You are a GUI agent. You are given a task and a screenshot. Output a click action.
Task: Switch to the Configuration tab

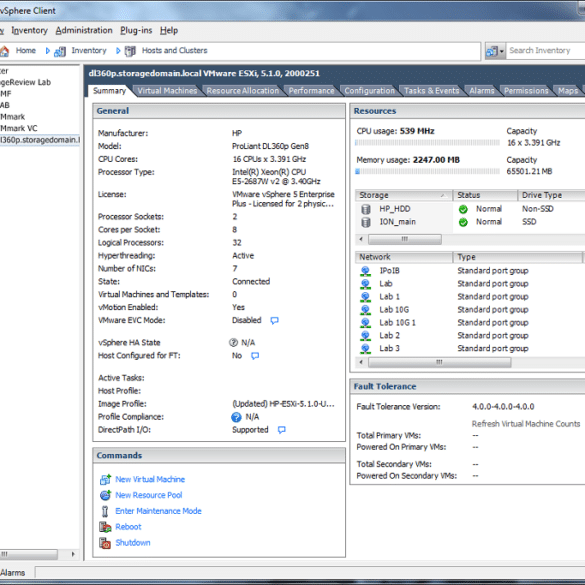[369, 91]
